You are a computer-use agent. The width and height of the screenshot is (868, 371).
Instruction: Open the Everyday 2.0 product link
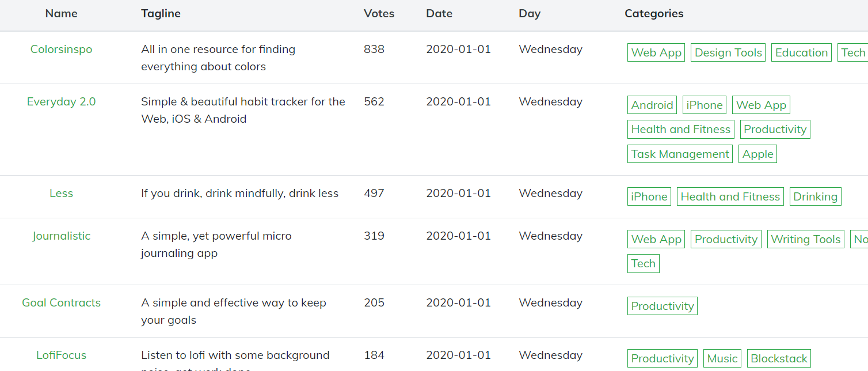61,102
